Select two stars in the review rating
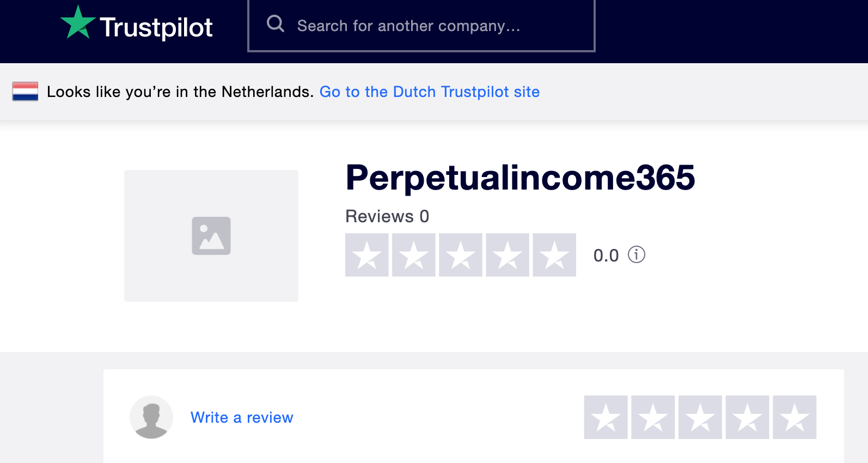The height and width of the screenshot is (463, 868). pyautogui.click(x=653, y=417)
